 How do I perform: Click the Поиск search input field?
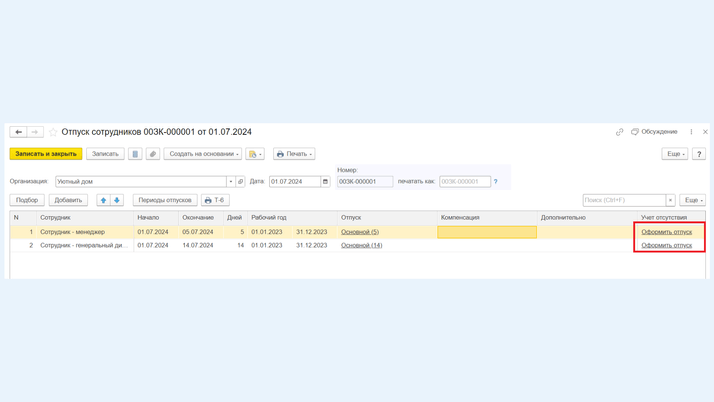click(x=624, y=200)
